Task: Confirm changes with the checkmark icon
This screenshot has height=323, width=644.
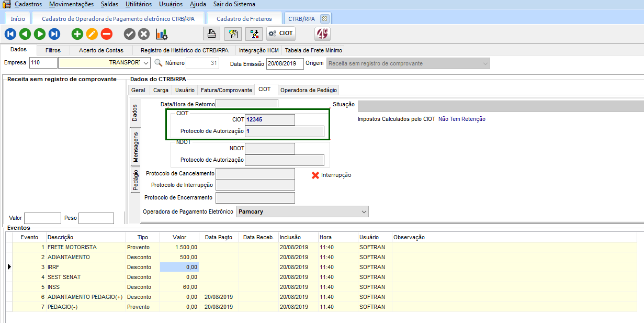Action: [129, 34]
